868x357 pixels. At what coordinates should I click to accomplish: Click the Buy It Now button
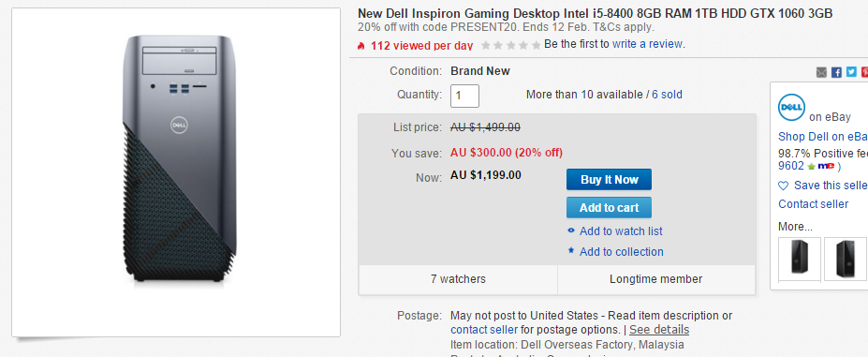tap(609, 180)
